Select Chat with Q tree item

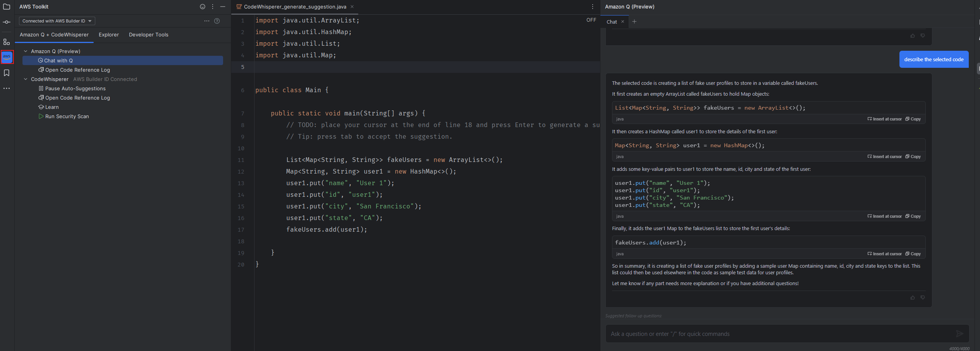tap(123, 60)
